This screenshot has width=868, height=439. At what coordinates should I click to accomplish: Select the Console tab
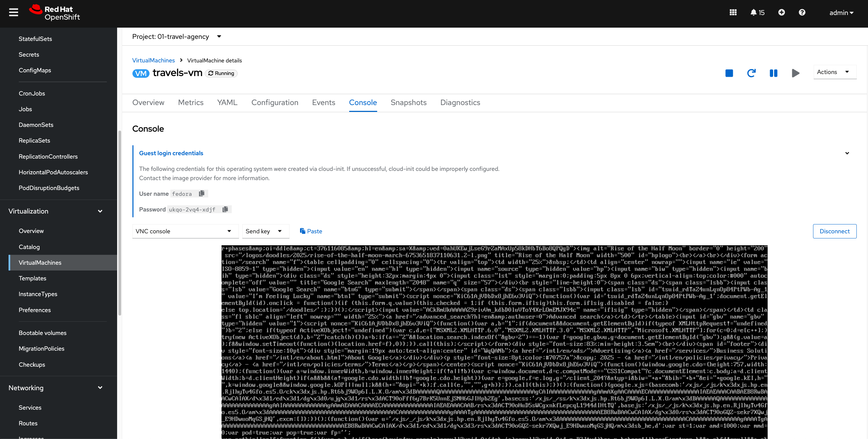(x=363, y=103)
